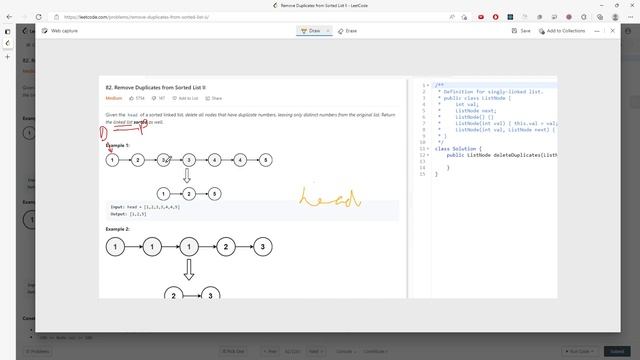This screenshot has height=360, width=640.
Task: Minimize the Web capture panel
Action: [x=597, y=31]
